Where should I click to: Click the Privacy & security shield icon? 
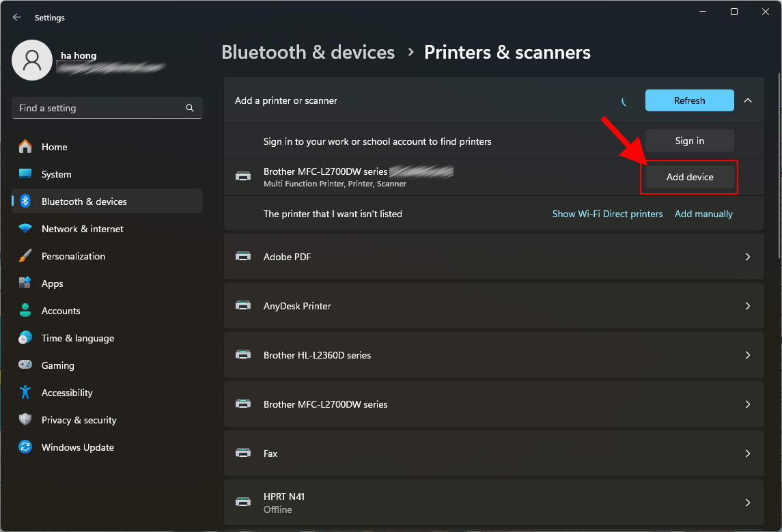pos(25,420)
